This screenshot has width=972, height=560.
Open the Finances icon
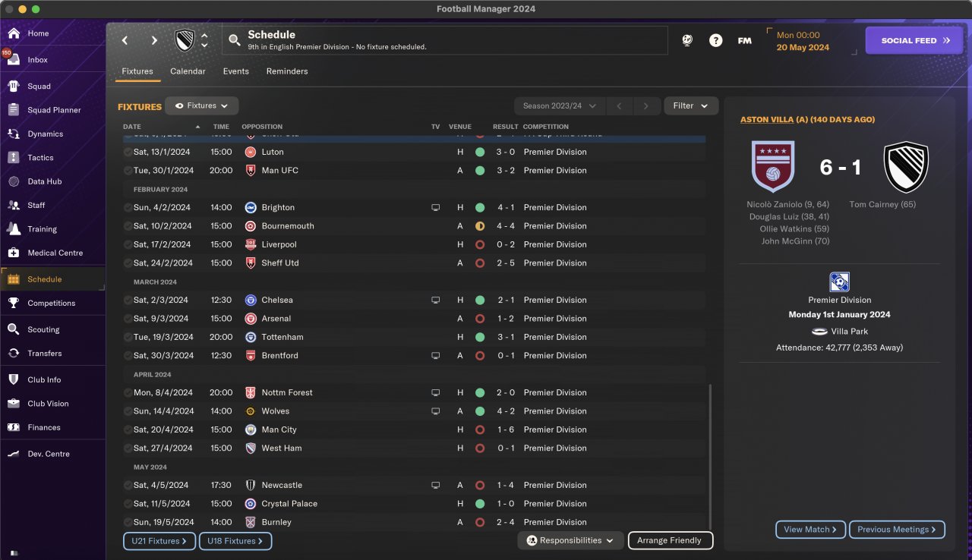(x=14, y=427)
